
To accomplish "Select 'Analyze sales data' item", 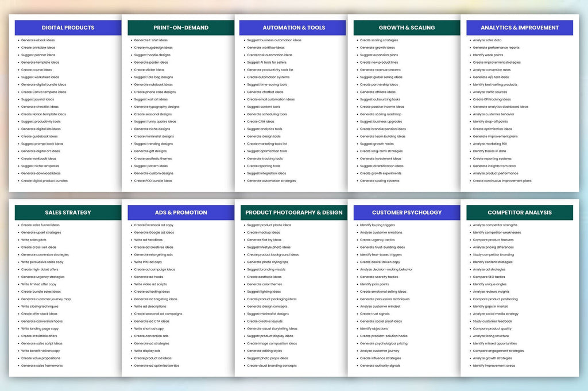I will pyautogui.click(x=487, y=40).
